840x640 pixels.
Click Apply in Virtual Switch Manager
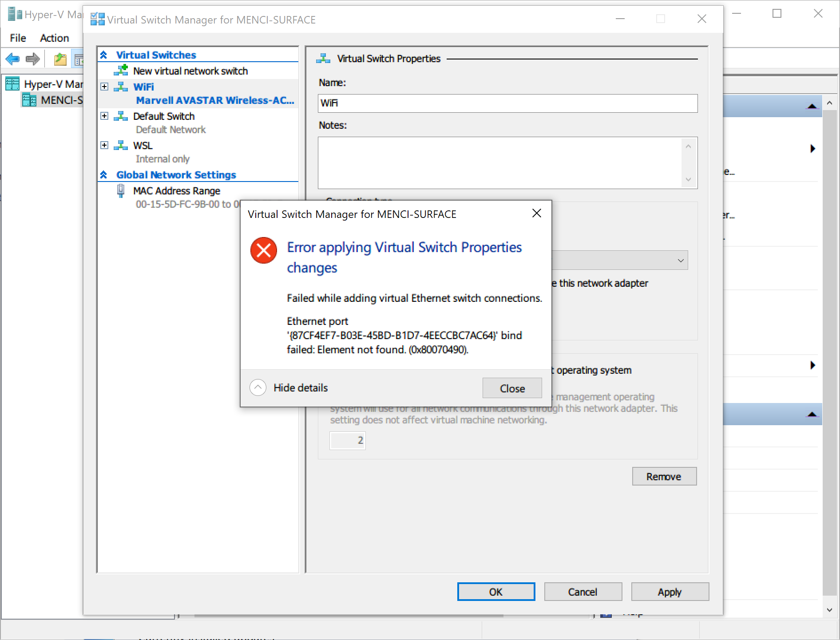(670, 592)
